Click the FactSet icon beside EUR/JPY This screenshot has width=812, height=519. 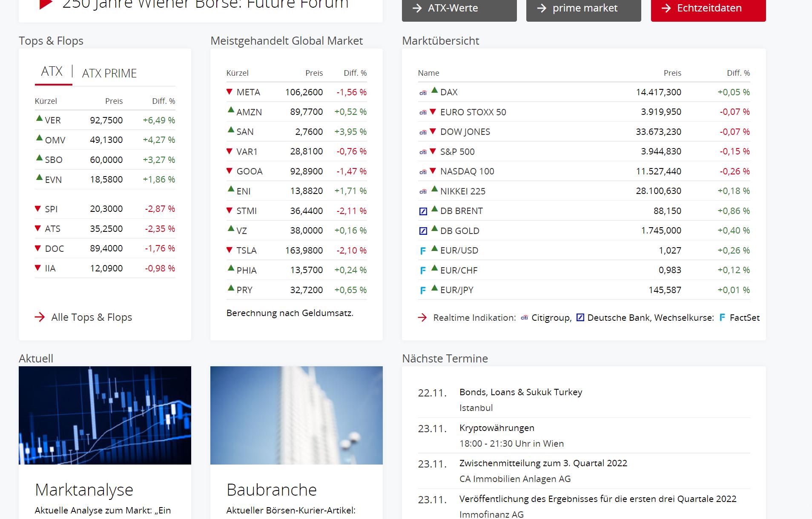423,291
